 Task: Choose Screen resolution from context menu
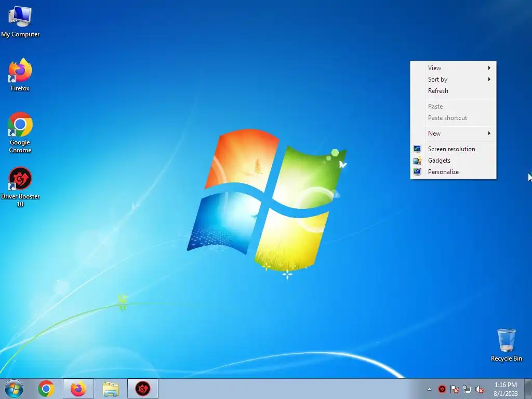point(453,149)
